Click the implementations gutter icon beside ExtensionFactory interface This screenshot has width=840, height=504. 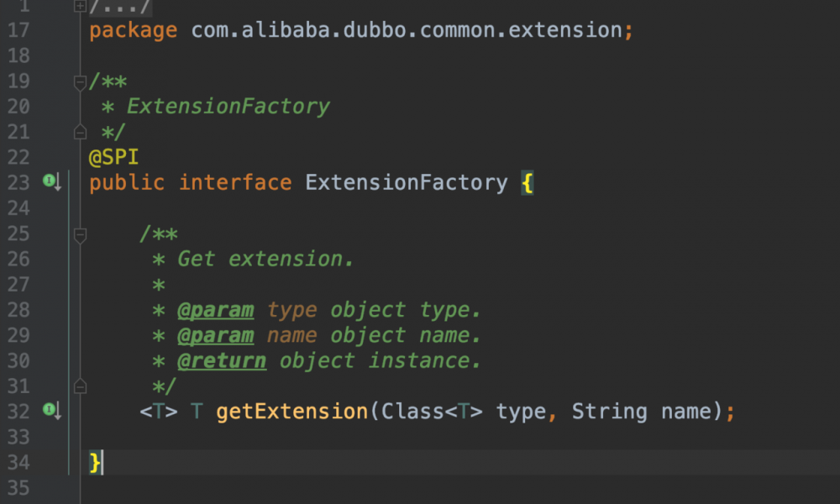[x=51, y=181]
